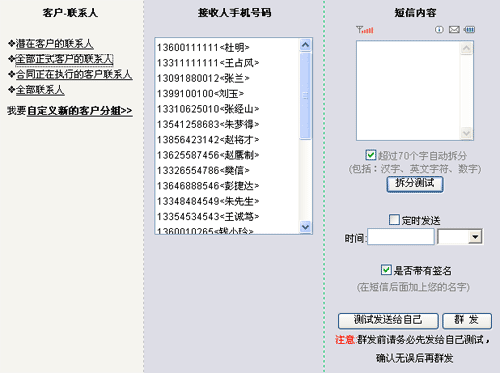500x373 pixels.
Task: Select 全部正式客户的联系人 group
Action: coord(64,59)
